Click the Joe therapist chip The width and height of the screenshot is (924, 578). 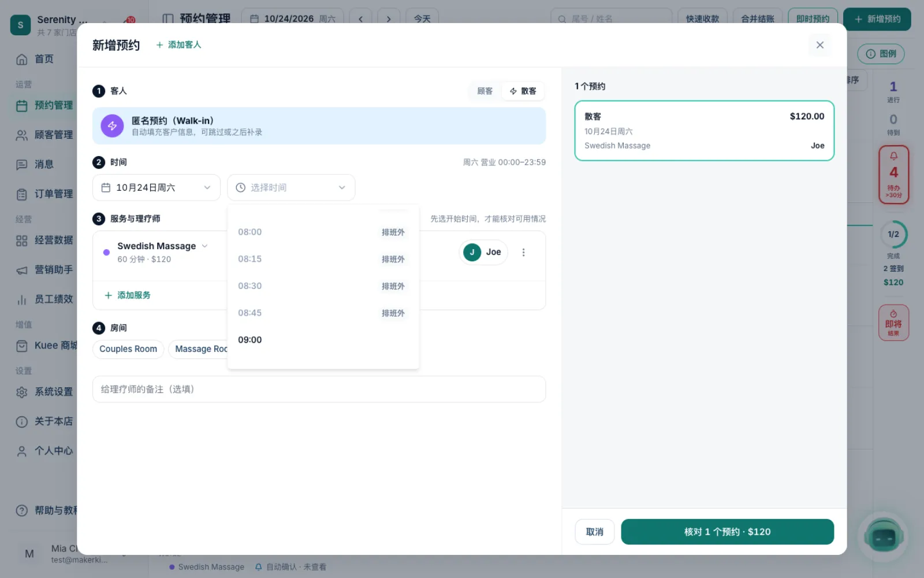(x=483, y=253)
